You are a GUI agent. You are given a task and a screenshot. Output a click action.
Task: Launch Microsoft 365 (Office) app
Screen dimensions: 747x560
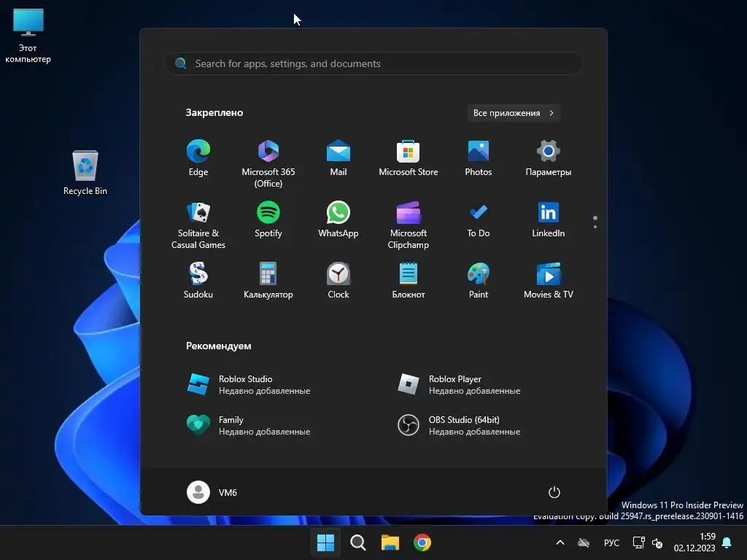click(268, 164)
